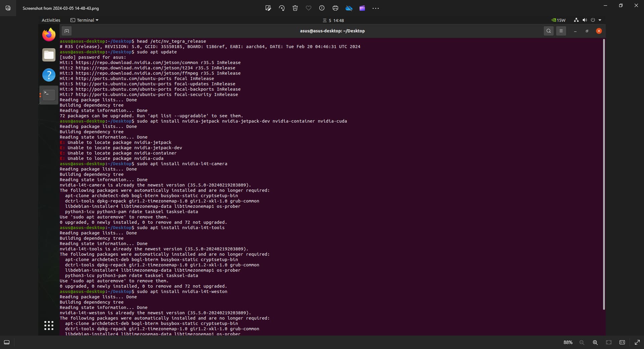Image resolution: width=644 pixels, height=349 pixels.
Task: Minimize the Photos window
Action: tap(605, 5)
